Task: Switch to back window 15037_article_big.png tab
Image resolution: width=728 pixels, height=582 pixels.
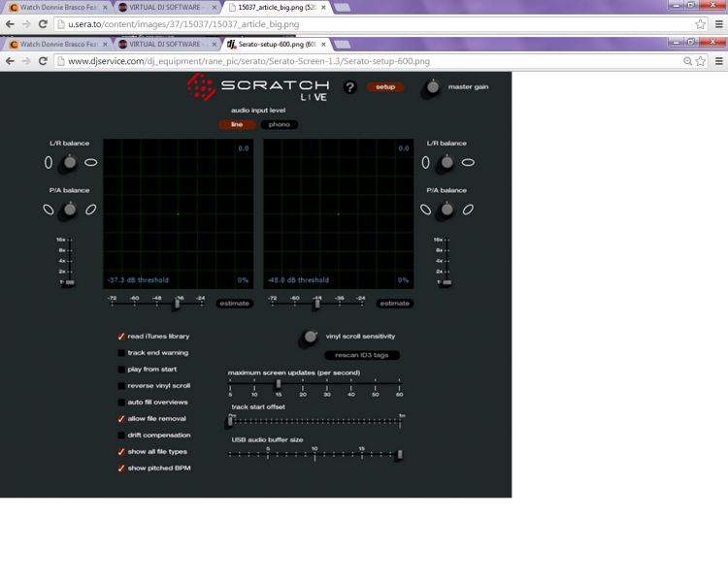Action: tap(277, 8)
